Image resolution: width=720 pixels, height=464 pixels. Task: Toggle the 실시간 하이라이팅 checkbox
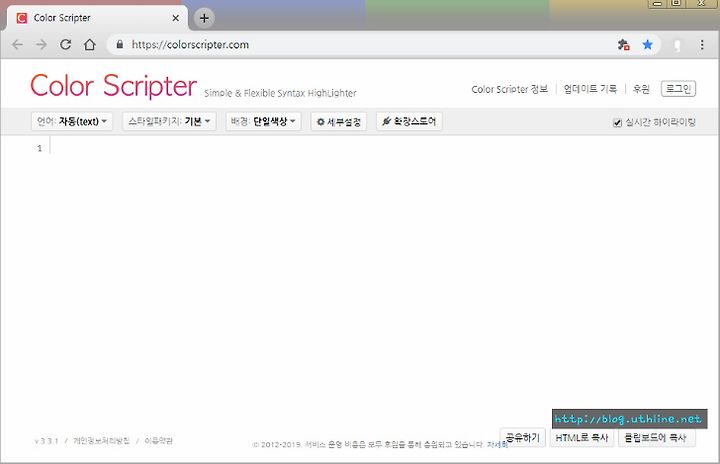point(617,122)
